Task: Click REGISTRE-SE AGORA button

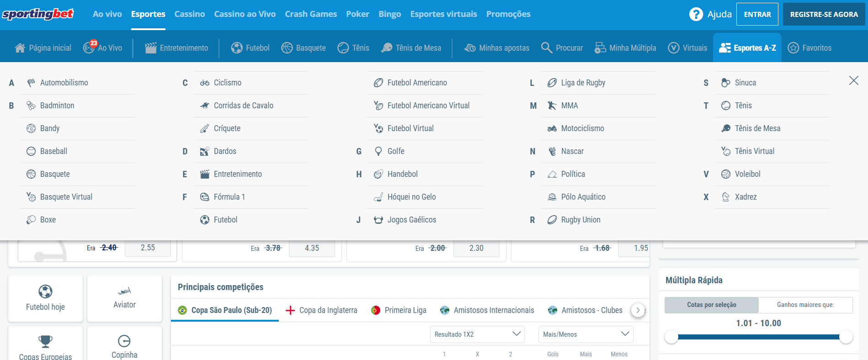Action: (x=824, y=14)
